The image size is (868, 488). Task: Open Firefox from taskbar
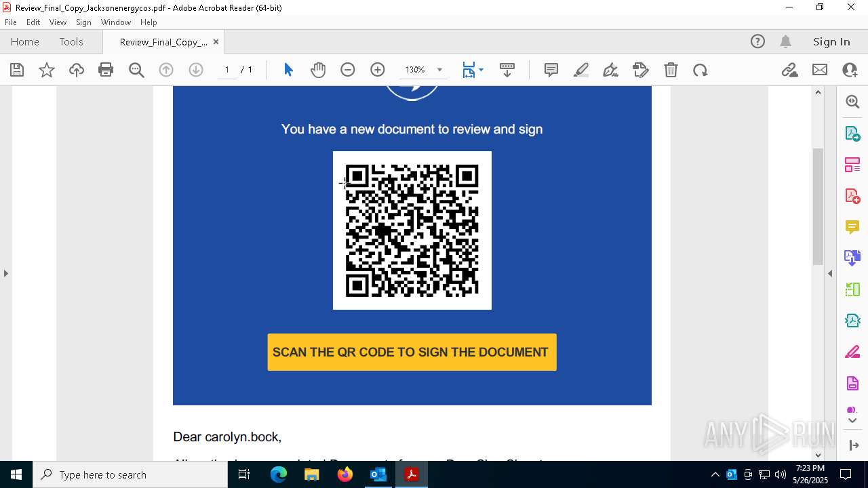point(345,474)
